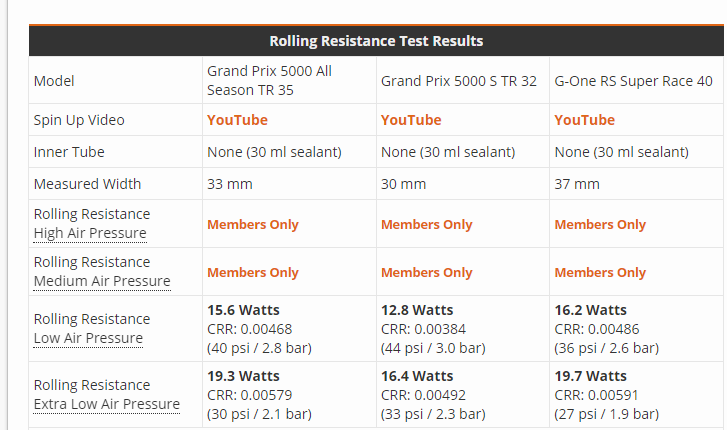Click Members Only high pressure for All Season TR 35
727x430 pixels.
pos(253,225)
